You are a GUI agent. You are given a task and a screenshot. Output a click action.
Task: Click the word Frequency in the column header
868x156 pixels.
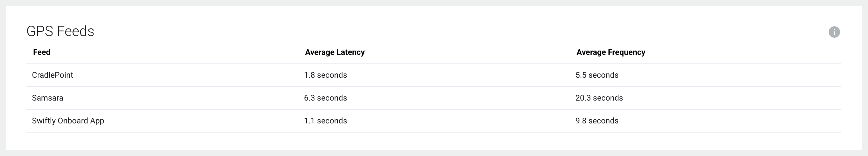(626, 52)
